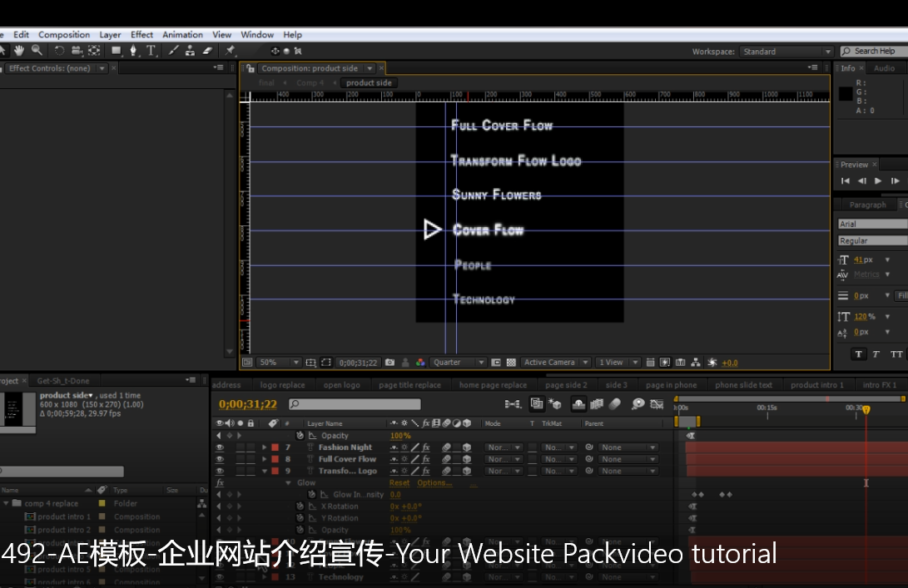Collapse the Transfo... Logo layer
908x588 pixels.
[265, 471]
